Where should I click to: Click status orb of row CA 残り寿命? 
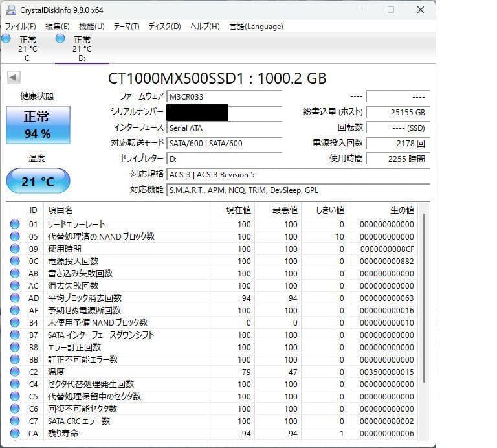(x=15, y=433)
